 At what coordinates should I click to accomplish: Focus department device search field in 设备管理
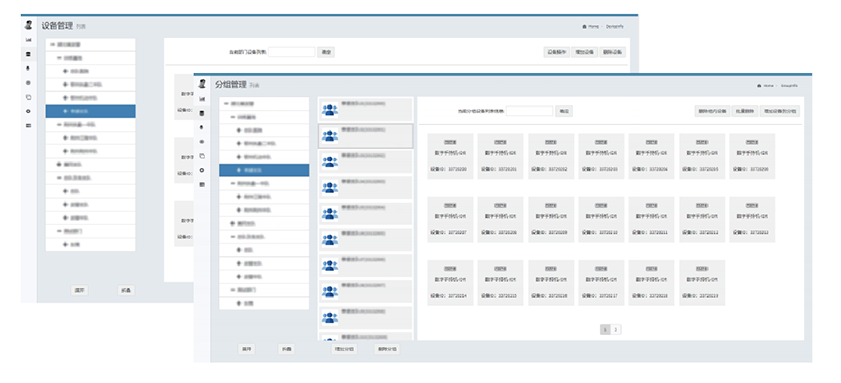(x=292, y=52)
